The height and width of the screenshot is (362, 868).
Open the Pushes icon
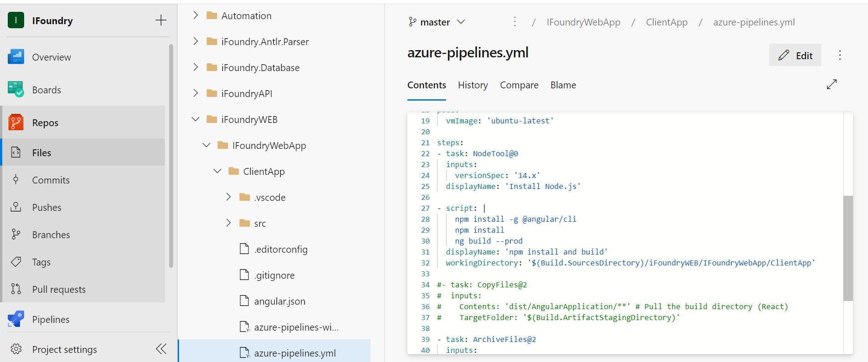point(16,207)
